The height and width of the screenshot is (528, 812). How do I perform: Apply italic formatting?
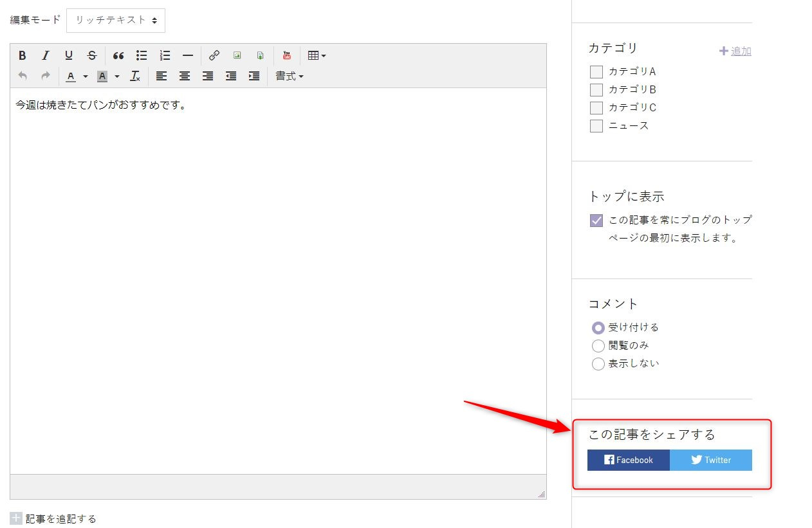click(46, 55)
